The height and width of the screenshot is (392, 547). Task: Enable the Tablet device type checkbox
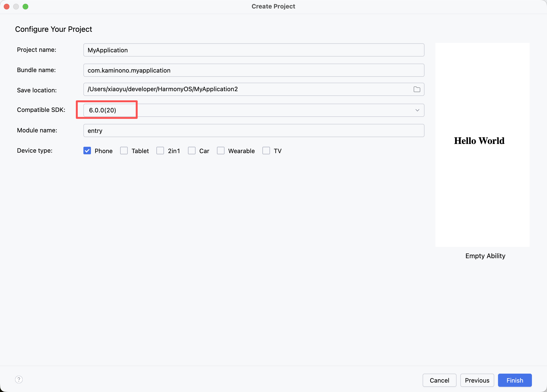coord(124,151)
